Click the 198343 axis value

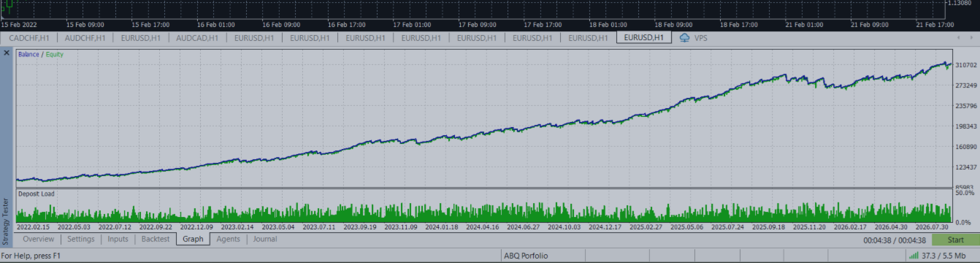pyautogui.click(x=966, y=126)
